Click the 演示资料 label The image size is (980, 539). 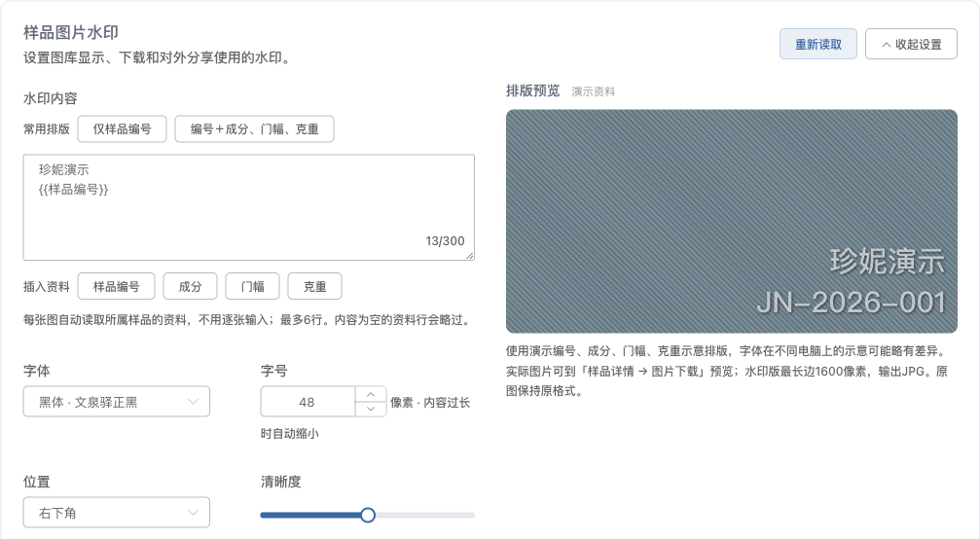(593, 91)
